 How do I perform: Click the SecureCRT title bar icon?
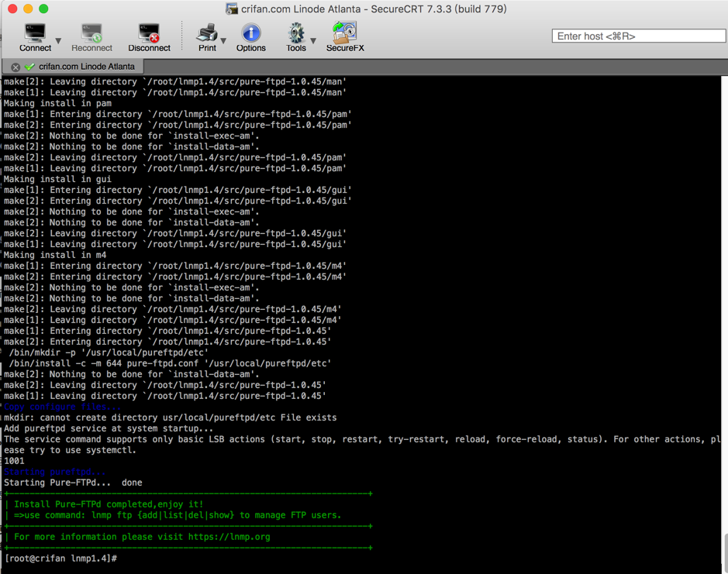(231, 9)
